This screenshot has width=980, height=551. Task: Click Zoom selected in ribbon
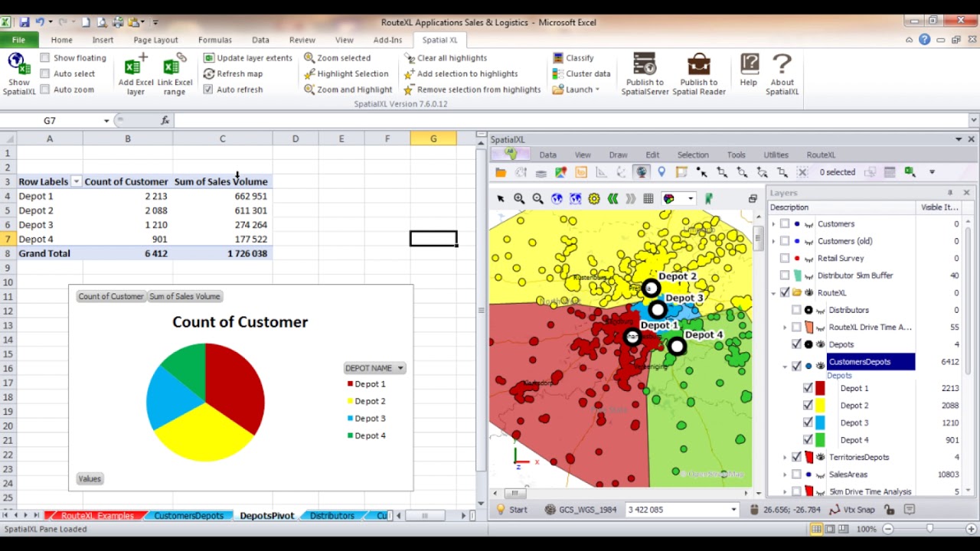(x=337, y=57)
